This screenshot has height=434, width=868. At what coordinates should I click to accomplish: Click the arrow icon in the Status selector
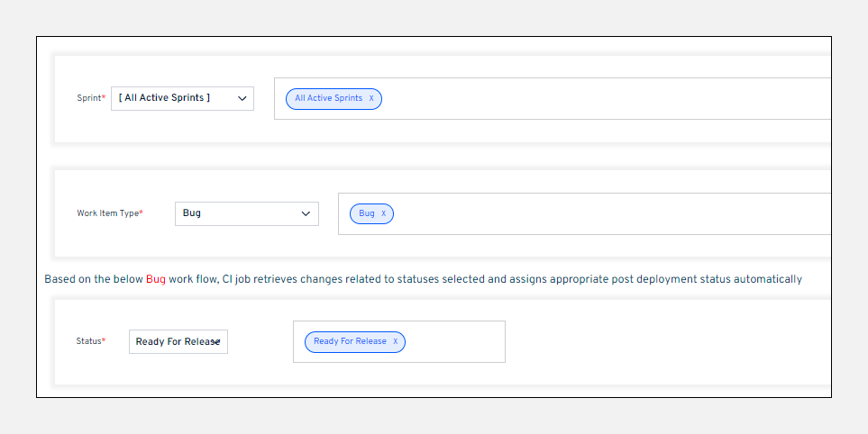217,342
